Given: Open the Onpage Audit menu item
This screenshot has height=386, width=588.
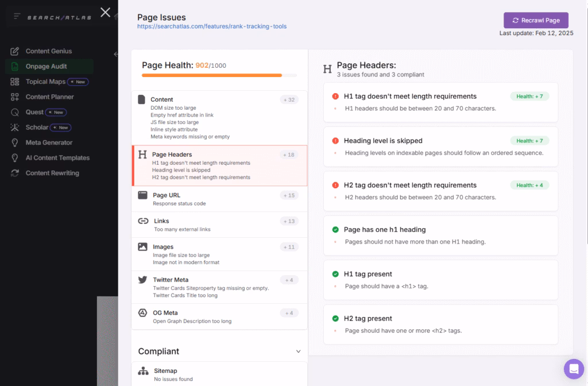Looking at the screenshot, I should pos(46,67).
